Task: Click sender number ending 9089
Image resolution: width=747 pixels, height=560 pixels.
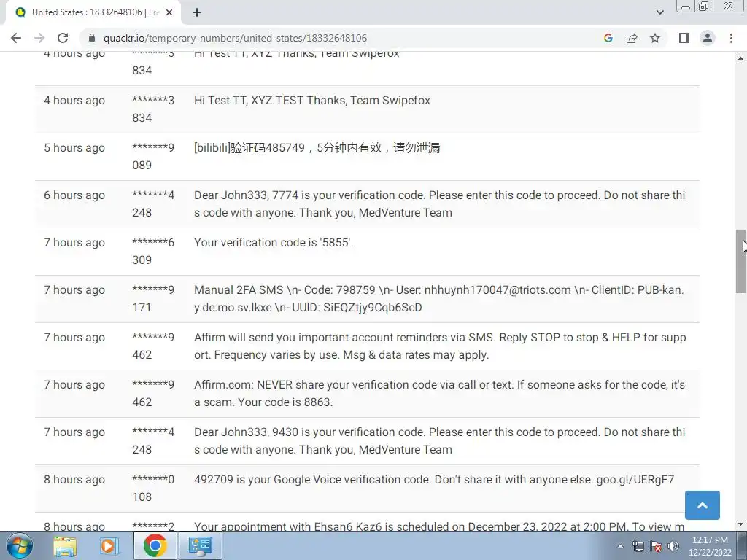Action: pos(153,156)
